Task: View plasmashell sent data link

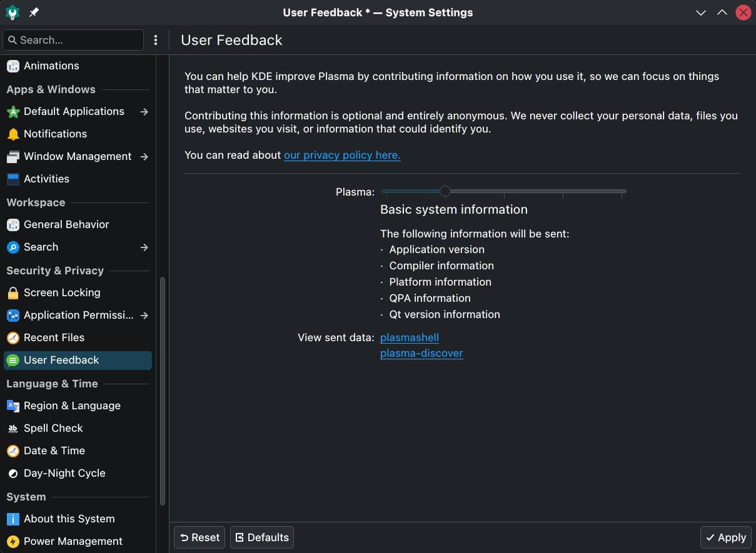Action: pos(410,337)
